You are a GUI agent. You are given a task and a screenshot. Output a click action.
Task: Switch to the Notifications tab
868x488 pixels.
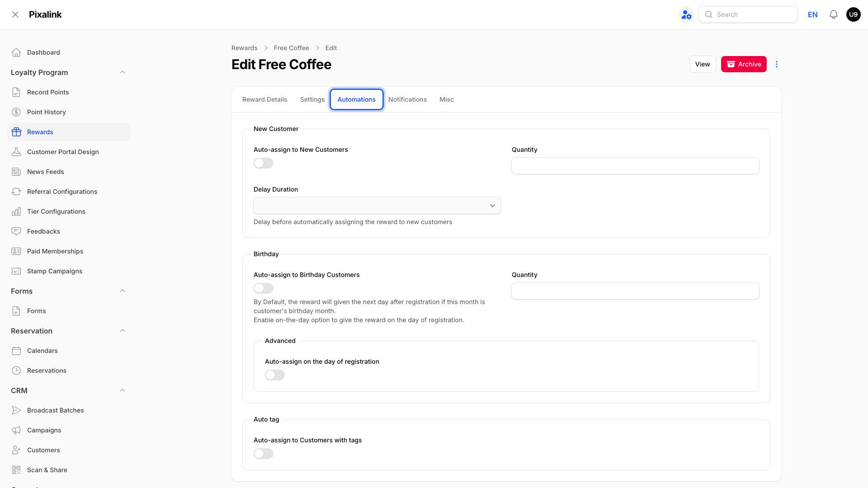[407, 99]
